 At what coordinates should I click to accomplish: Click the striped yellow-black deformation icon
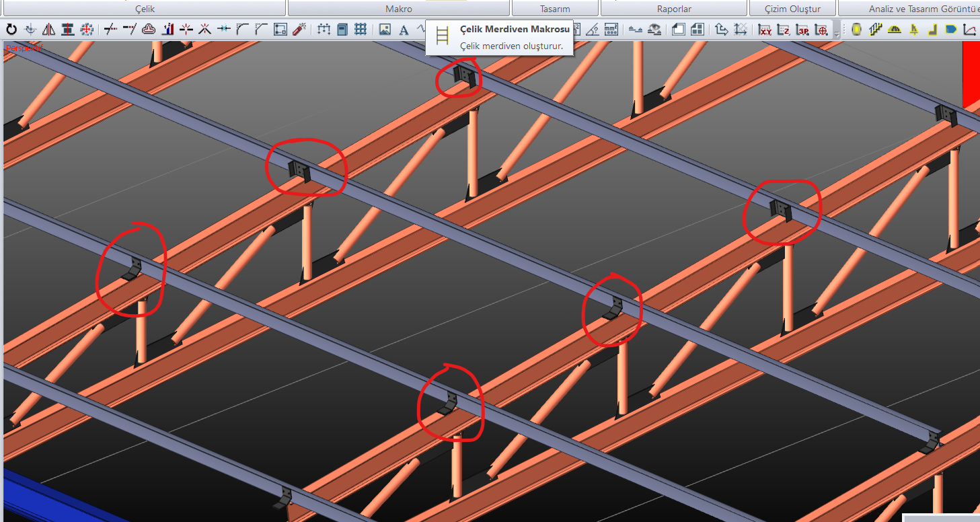tap(875, 30)
